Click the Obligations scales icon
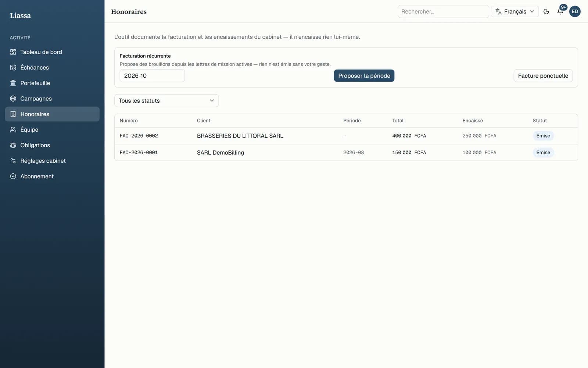The image size is (588, 368). [x=13, y=145]
